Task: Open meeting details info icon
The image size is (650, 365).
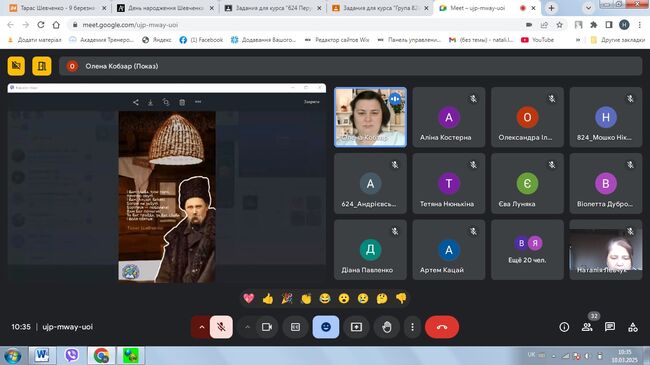Action: (x=564, y=327)
